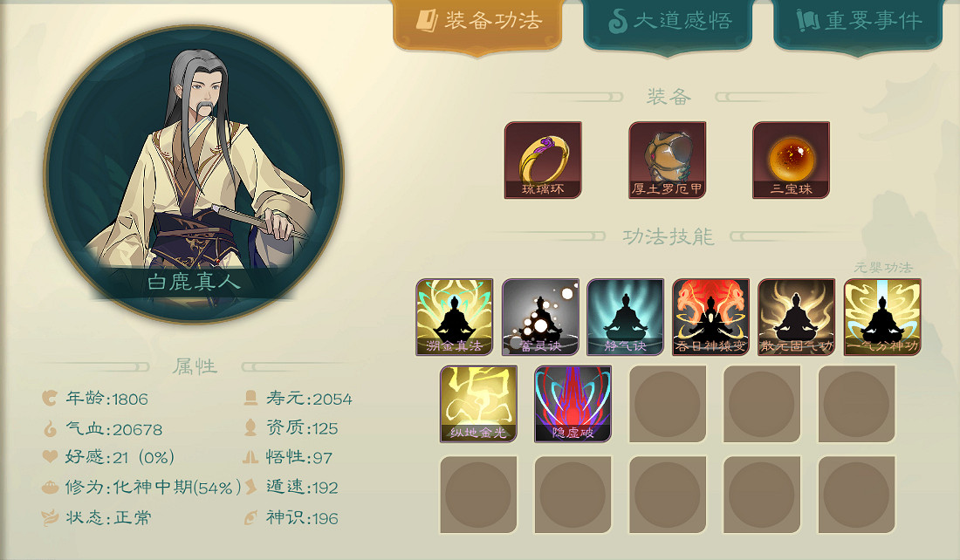Select the 三宝珠 orb equipment icon
Viewport: 960px width, 560px height.
(791, 160)
